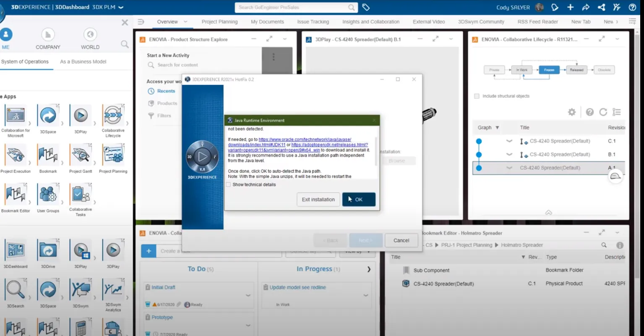Viewport: 644px width, 336px height.
Task: Expand CS-4240 Spreader B.1 revision row chevron
Action: pos(509,155)
